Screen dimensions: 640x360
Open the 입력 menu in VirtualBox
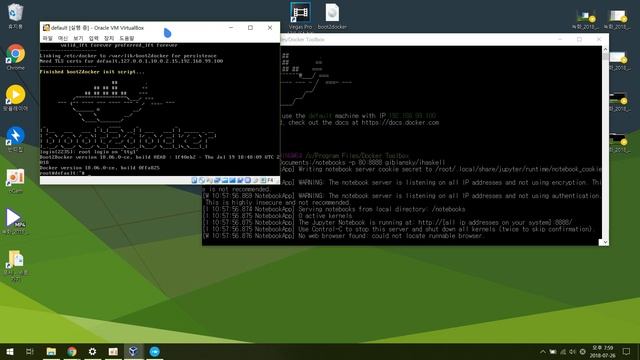tap(93, 38)
